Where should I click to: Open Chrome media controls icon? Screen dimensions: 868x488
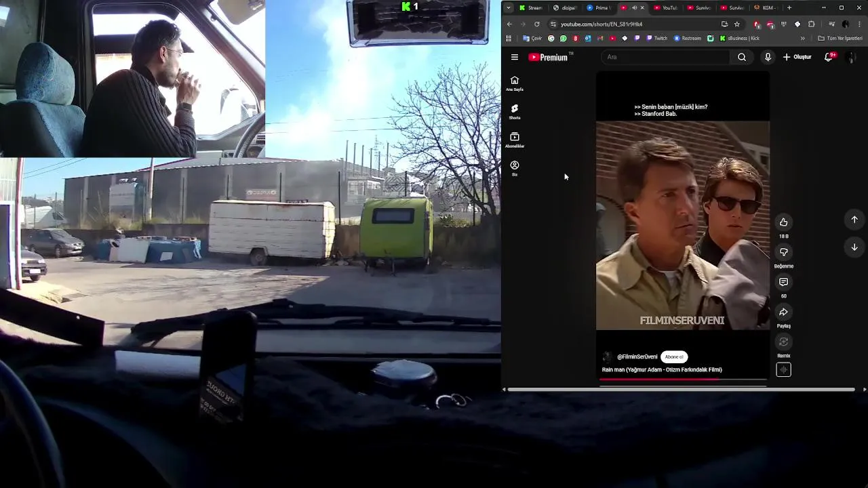(831, 24)
